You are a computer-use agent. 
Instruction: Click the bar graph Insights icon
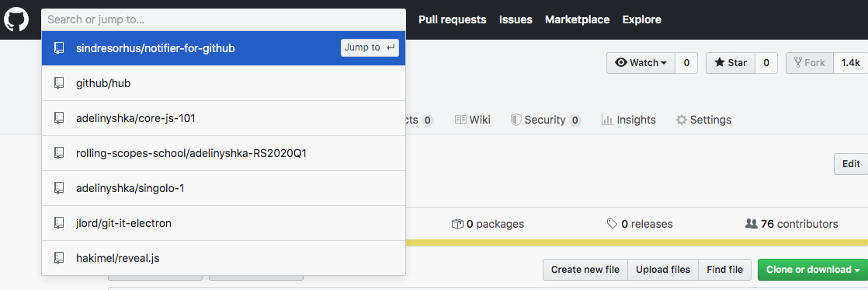[x=607, y=120]
